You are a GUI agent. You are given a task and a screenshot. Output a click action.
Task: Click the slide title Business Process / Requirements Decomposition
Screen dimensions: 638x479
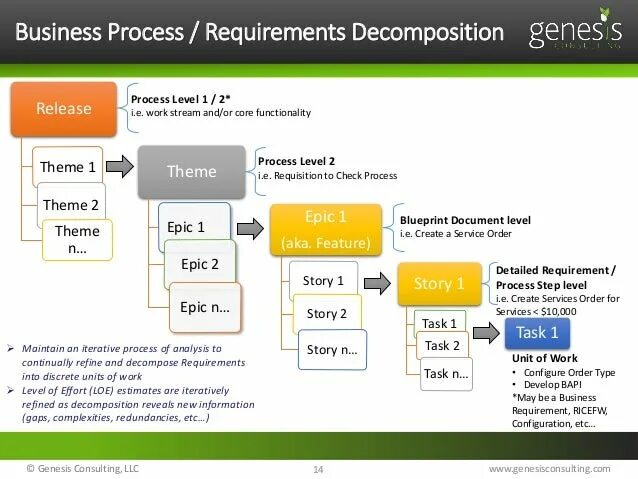(260, 32)
